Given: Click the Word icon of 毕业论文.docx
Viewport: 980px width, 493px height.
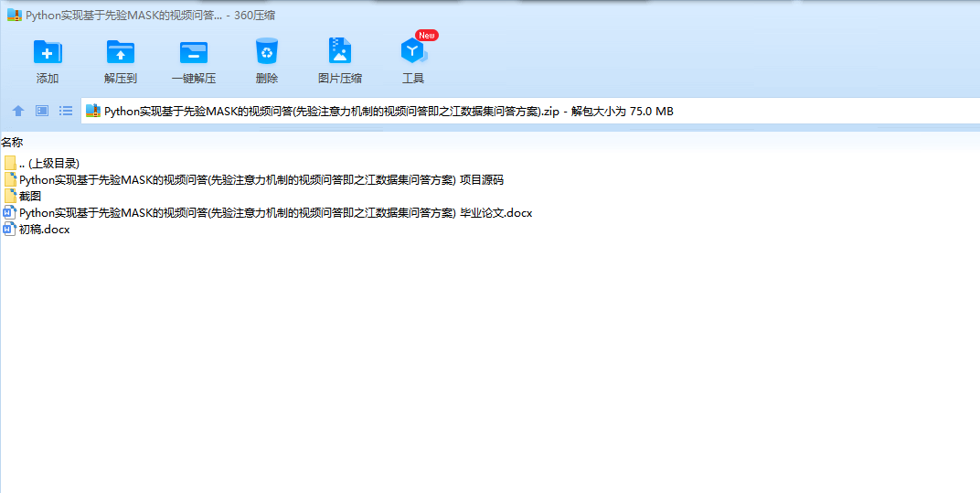Looking at the screenshot, I should 10,213.
